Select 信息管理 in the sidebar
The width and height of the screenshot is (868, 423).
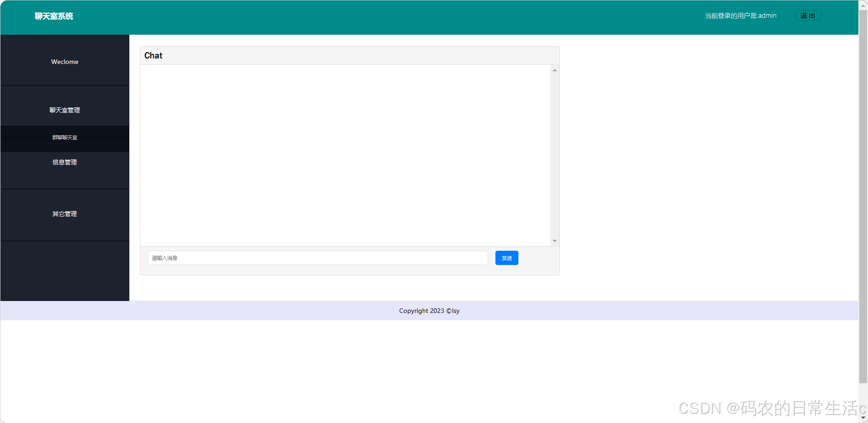(64, 162)
